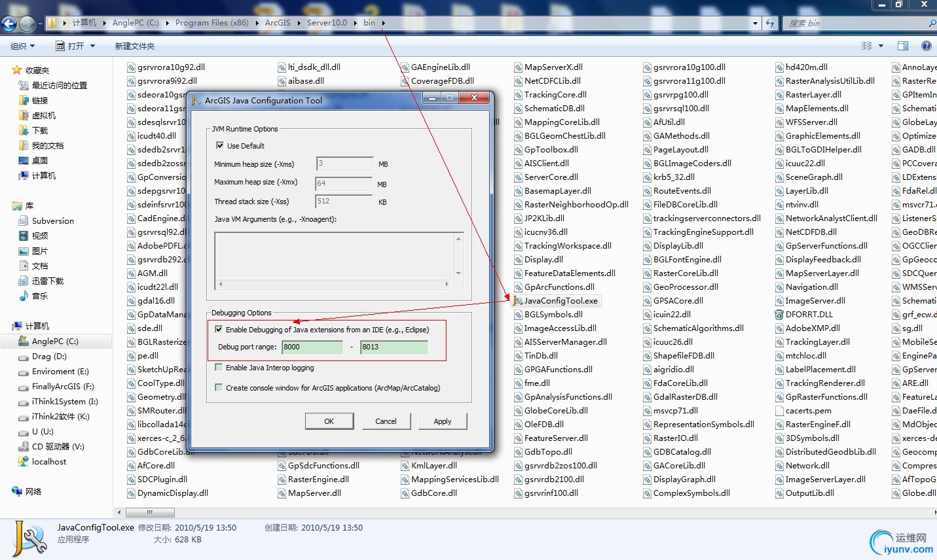Click the 搜索 bin search box
This screenshot has height=560, width=937.
(859, 24)
